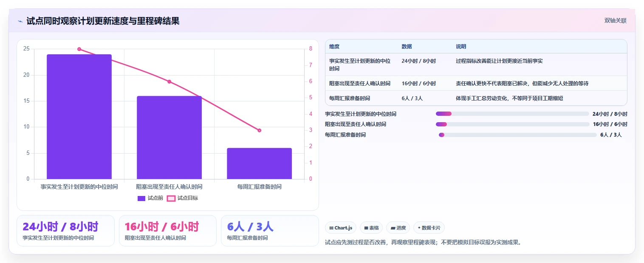This screenshot has height=263, width=644.
Task: Click table cell 6人 / 3人
Action: [412, 98]
